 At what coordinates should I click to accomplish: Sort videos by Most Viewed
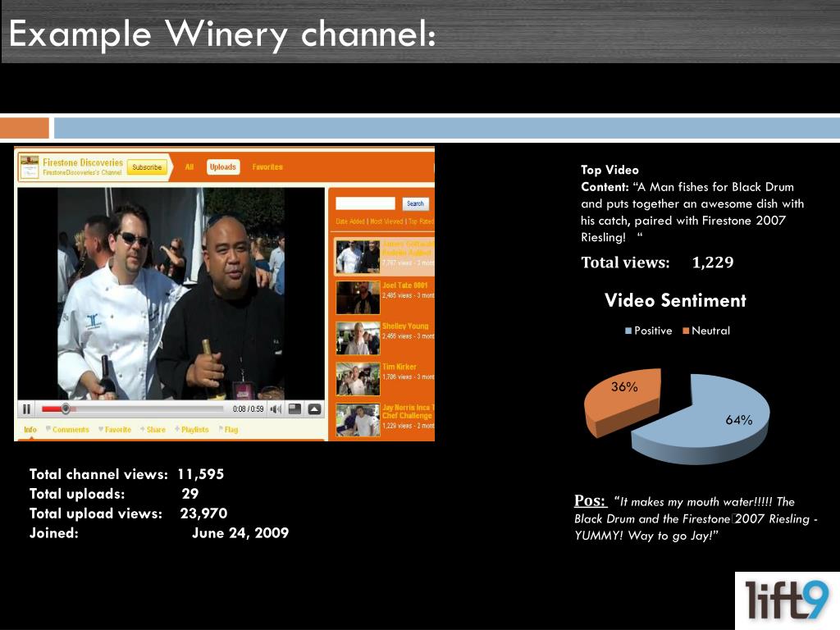coord(386,221)
